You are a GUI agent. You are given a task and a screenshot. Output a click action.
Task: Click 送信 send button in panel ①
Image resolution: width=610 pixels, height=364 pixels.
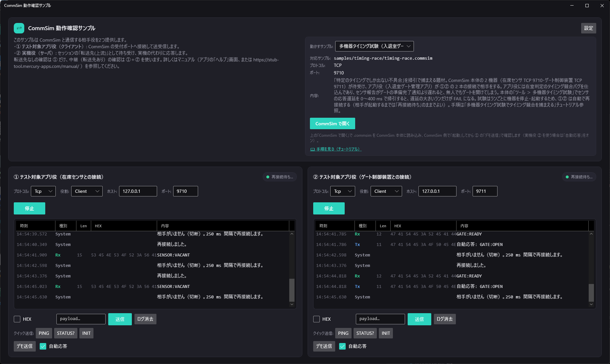click(120, 319)
